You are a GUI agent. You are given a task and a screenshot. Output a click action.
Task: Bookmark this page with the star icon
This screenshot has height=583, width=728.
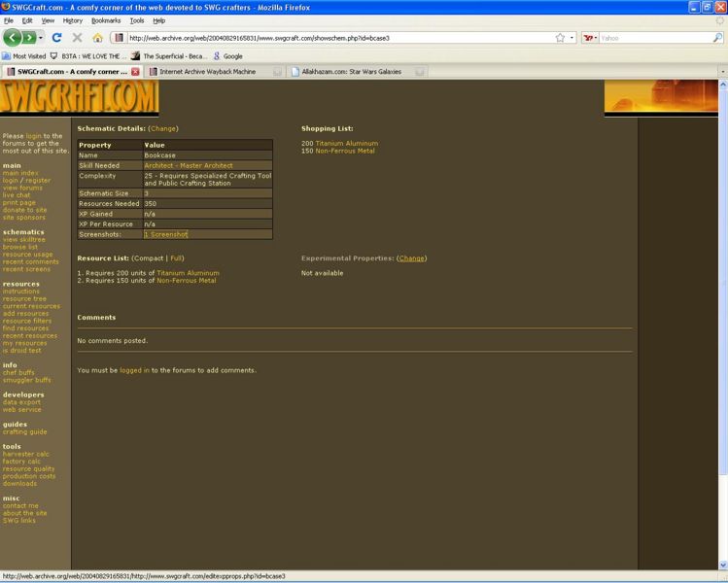(560, 38)
